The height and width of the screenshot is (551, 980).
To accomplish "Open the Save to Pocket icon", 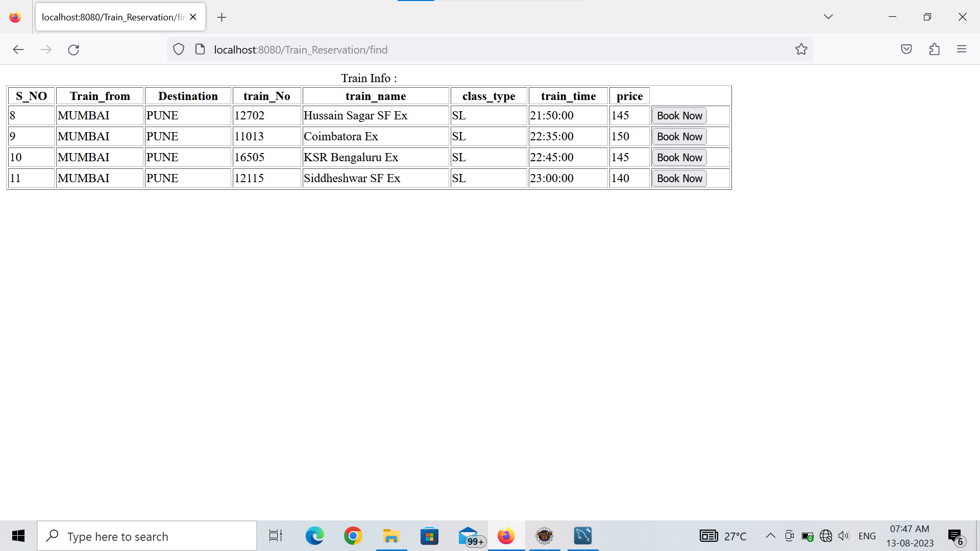I will click(x=906, y=49).
